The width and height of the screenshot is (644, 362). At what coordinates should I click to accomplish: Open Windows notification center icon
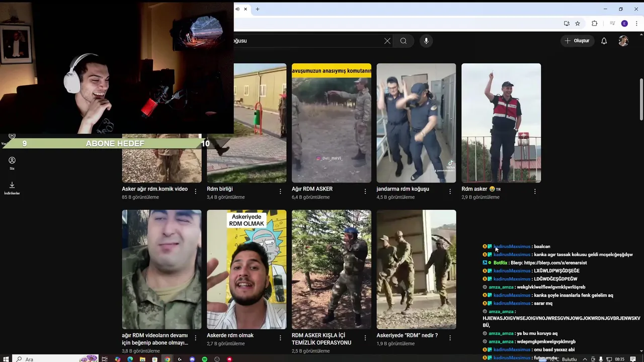tap(633, 359)
